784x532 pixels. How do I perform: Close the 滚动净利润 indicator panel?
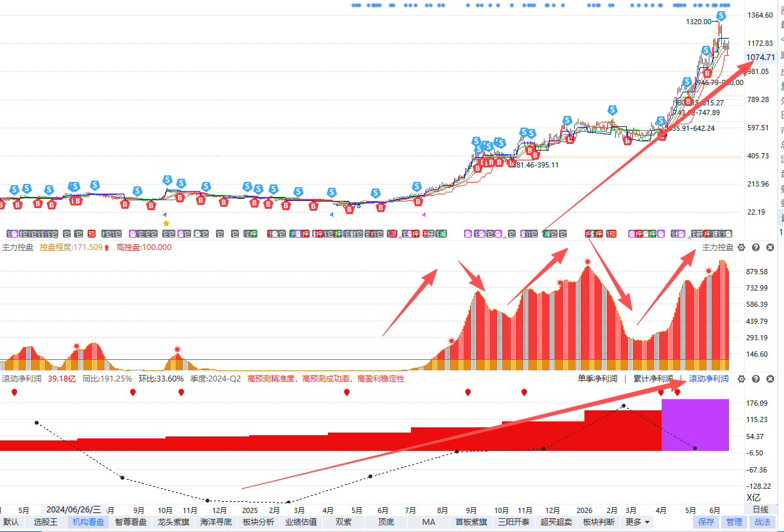(x=770, y=379)
